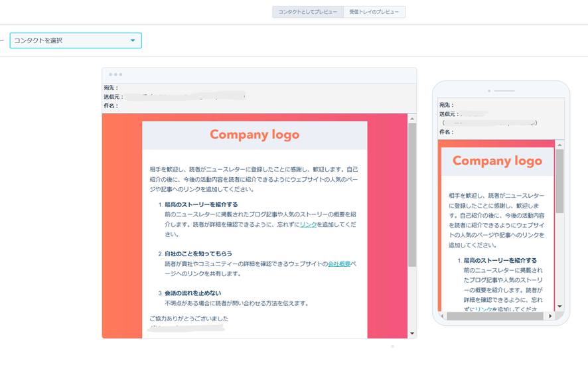
Task: Click mobile preview scroll down arrow
Action: [559, 307]
